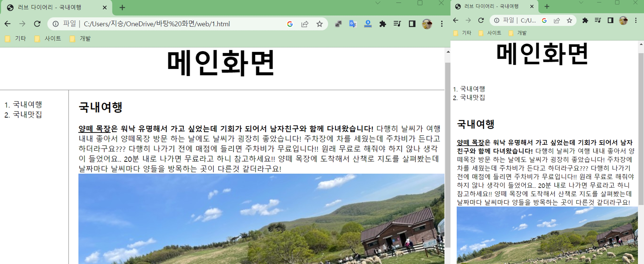The image size is (644, 264).
Task: Share this page icon in left address bar
Action: tap(304, 24)
